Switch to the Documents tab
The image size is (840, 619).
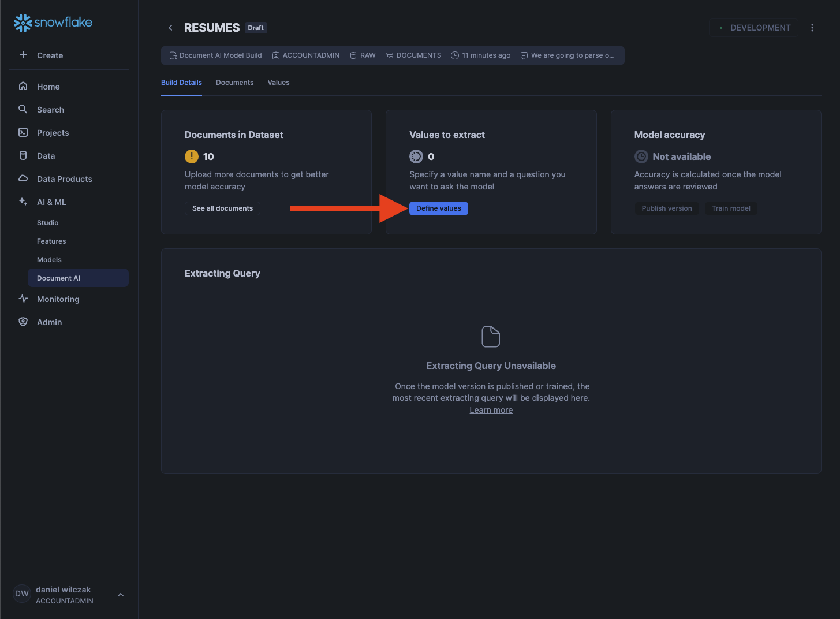point(234,83)
